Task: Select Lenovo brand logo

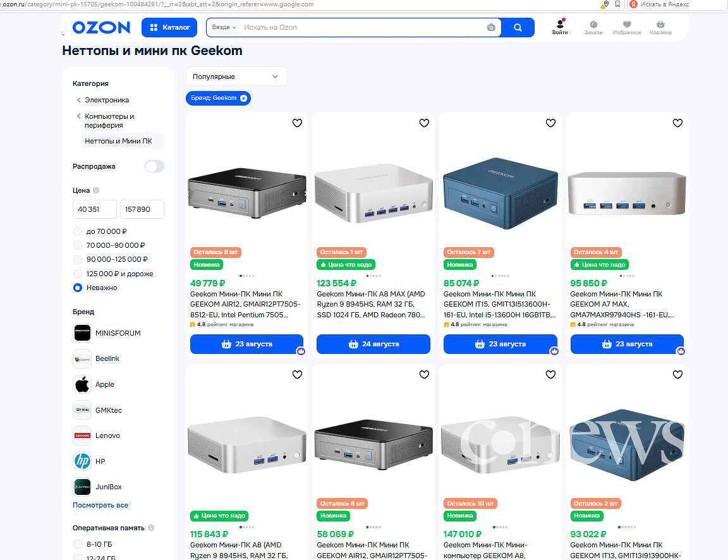Action: (82, 435)
